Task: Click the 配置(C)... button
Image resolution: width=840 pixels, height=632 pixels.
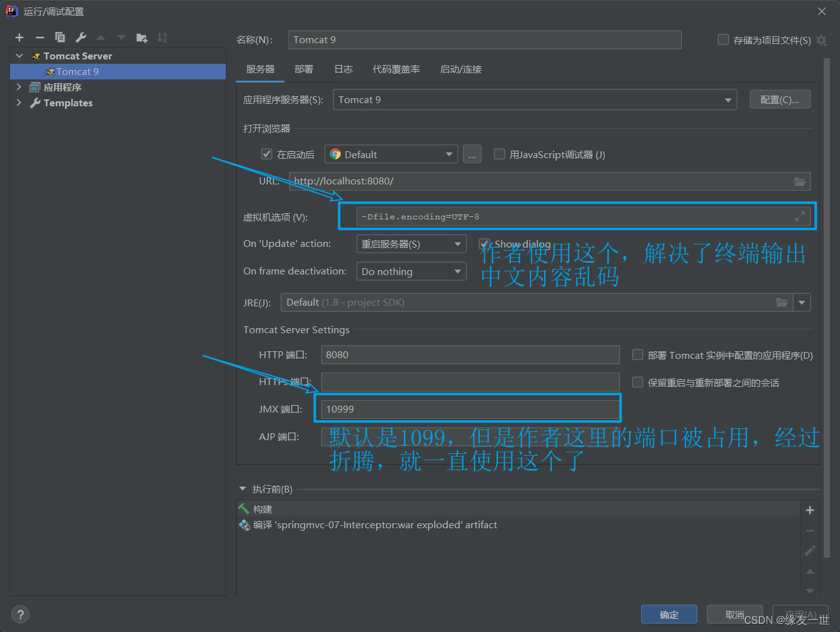Action: click(780, 100)
